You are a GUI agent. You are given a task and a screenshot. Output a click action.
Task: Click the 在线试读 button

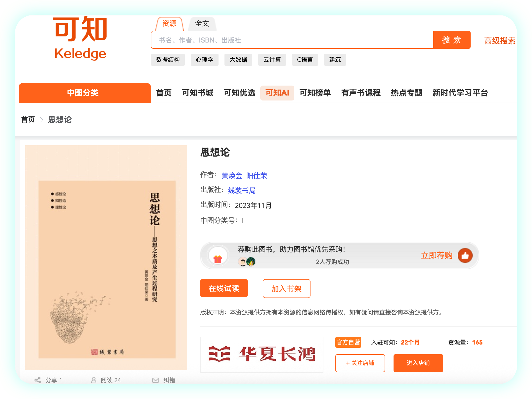pos(224,288)
